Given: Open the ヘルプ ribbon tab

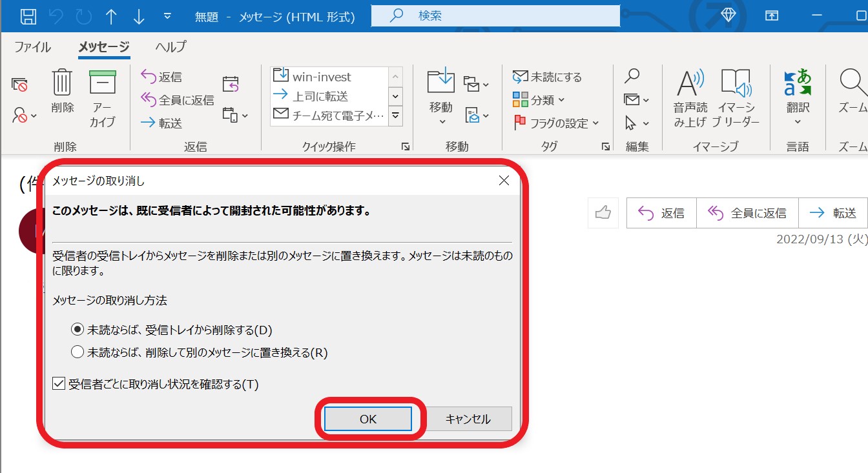Looking at the screenshot, I should pos(170,46).
